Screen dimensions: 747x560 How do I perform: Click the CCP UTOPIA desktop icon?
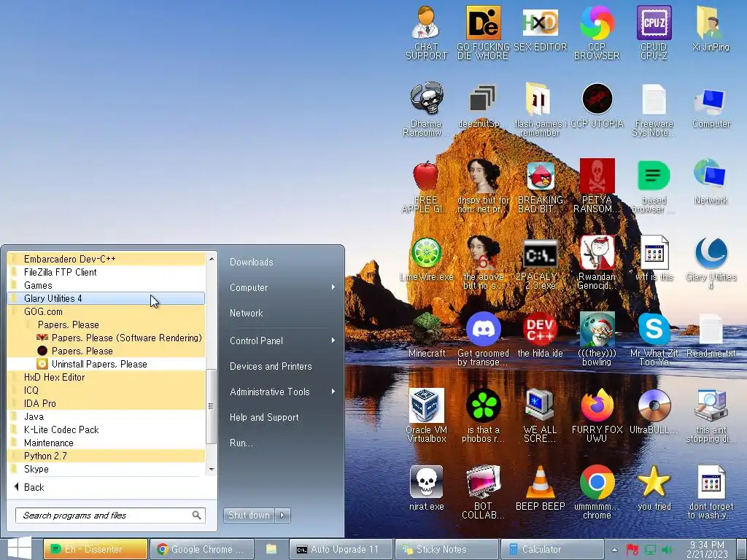point(597,106)
